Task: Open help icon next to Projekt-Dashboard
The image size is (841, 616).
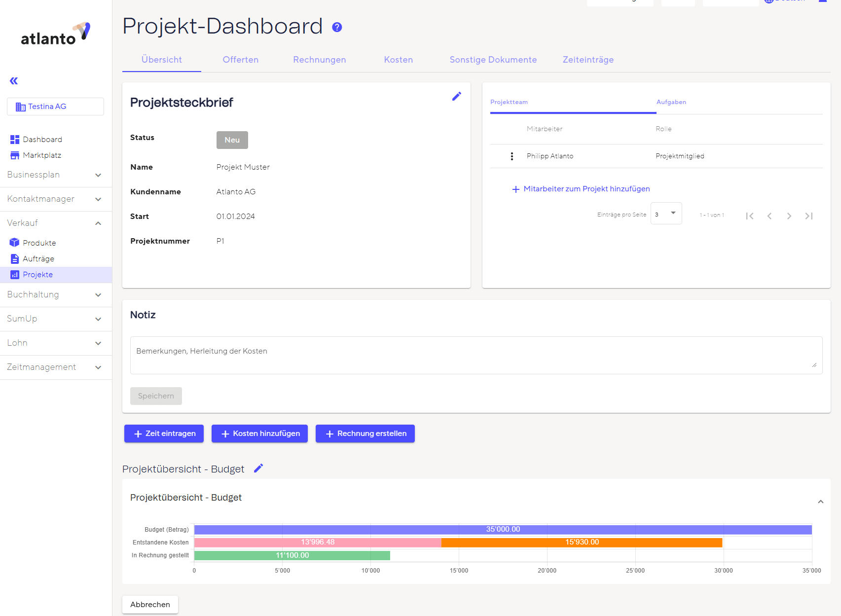Action: click(337, 27)
